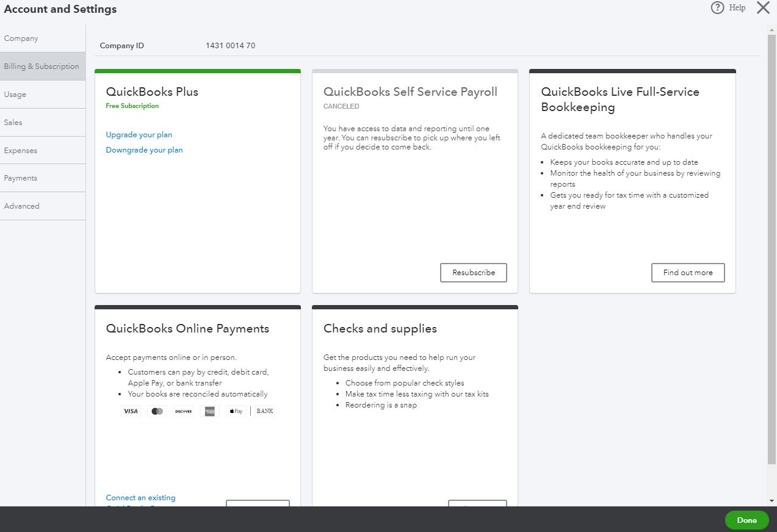Go to the Sales settings tab
The height and width of the screenshot is (532, 777).
point(43,123)
